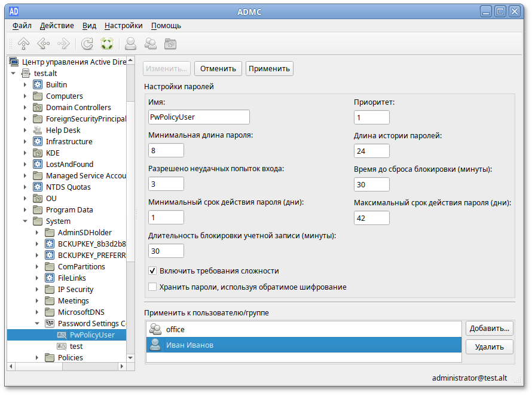Click the create user toolbar icon
This screenshot has width=532, height=395.
point(130,44)
